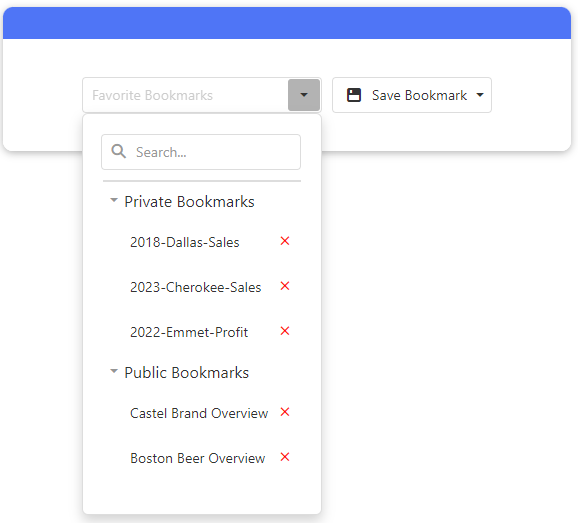Select the 2018-Dallas-Sales bookmark

point(185,242)
